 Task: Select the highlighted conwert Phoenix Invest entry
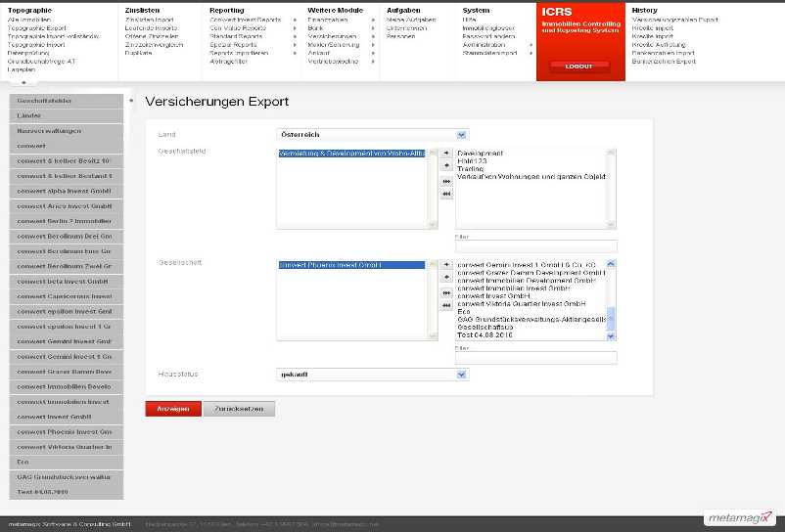[x=352, y=265]
